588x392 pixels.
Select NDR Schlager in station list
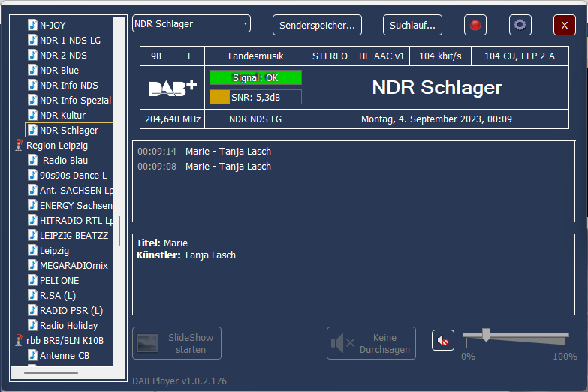click(x=69, y=130)
